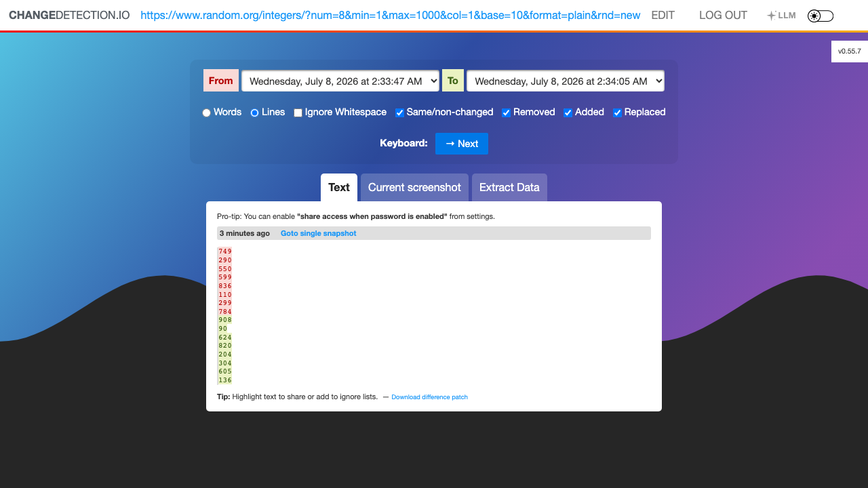
Task: Click the 3 minutes ago timestamp
Action: pos(245,233)
